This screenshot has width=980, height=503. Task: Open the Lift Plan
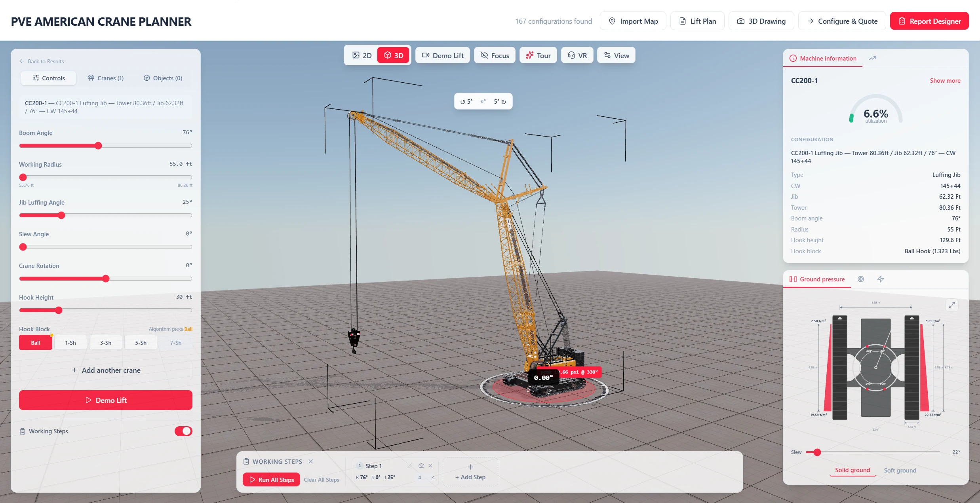697,21
